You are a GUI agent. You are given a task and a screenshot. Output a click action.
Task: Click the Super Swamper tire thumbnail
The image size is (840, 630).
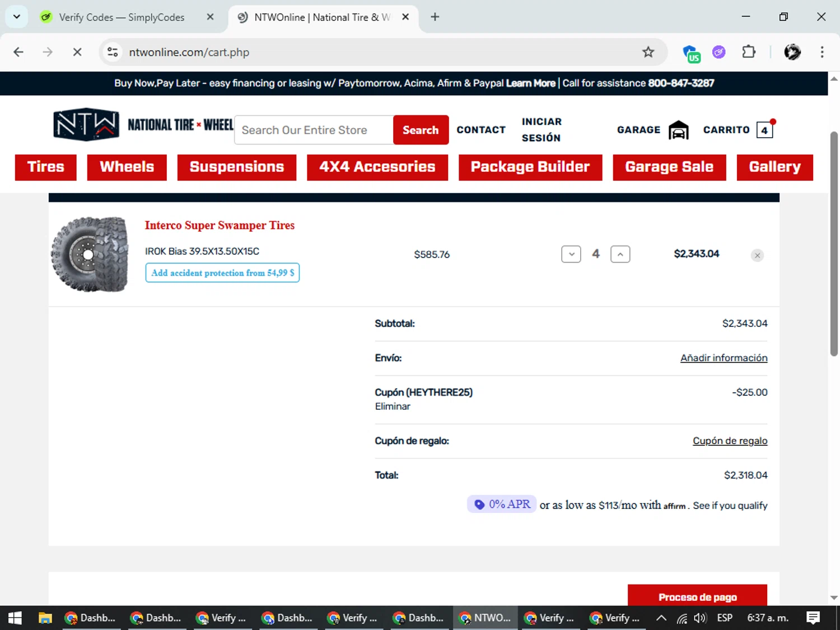pyautogui.click(x=90, y=254)
